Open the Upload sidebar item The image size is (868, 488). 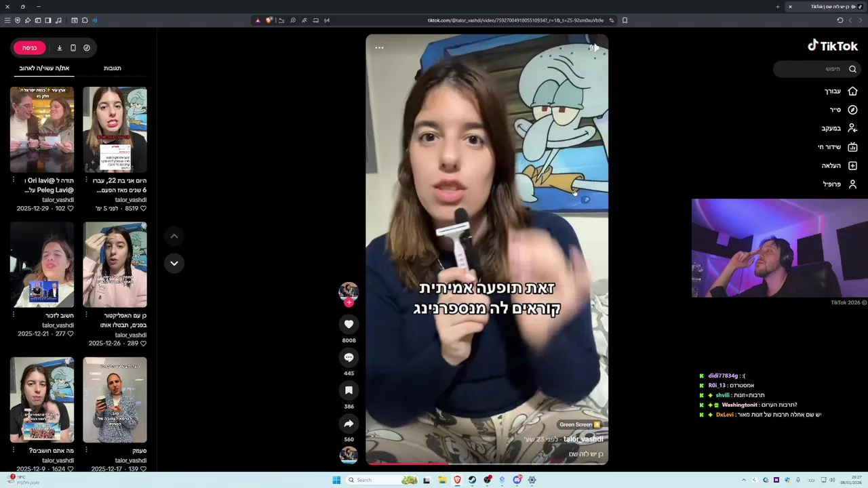click(x=840, y=165)
